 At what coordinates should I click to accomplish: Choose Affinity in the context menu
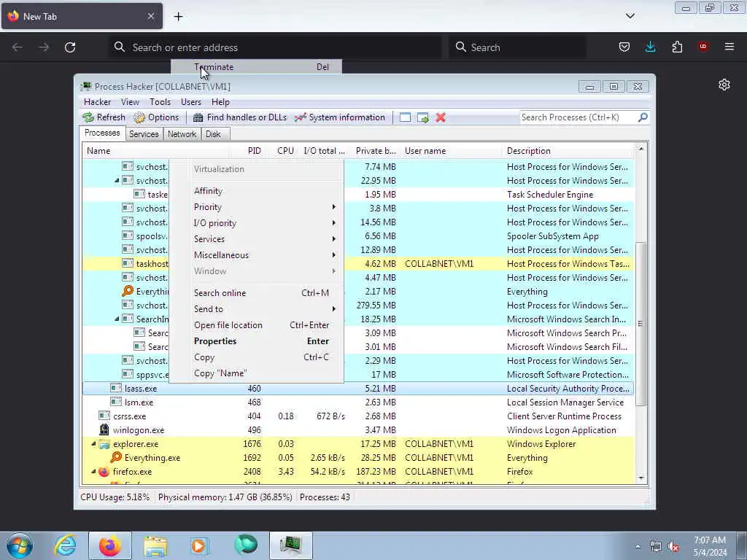pos(256,191)
